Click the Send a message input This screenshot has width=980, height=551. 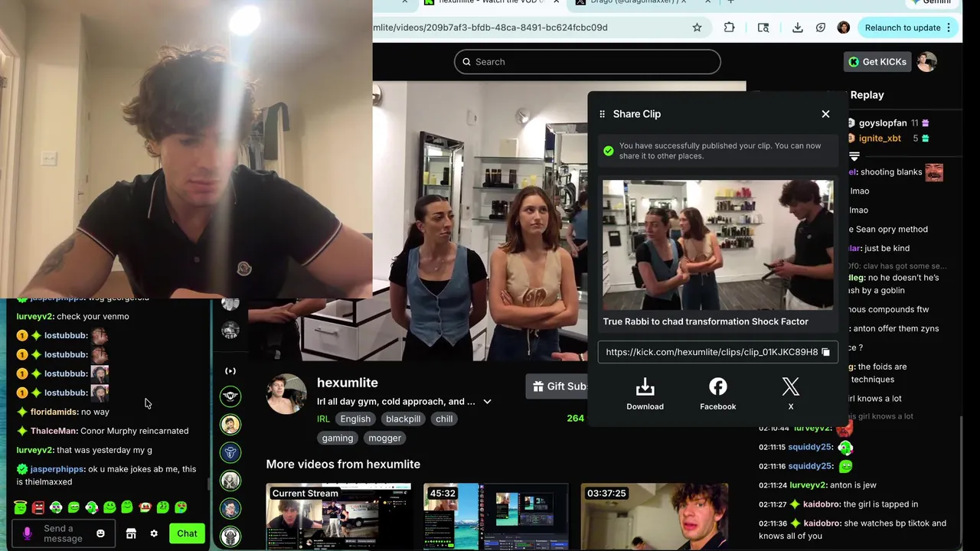click(x=63, y=533)
